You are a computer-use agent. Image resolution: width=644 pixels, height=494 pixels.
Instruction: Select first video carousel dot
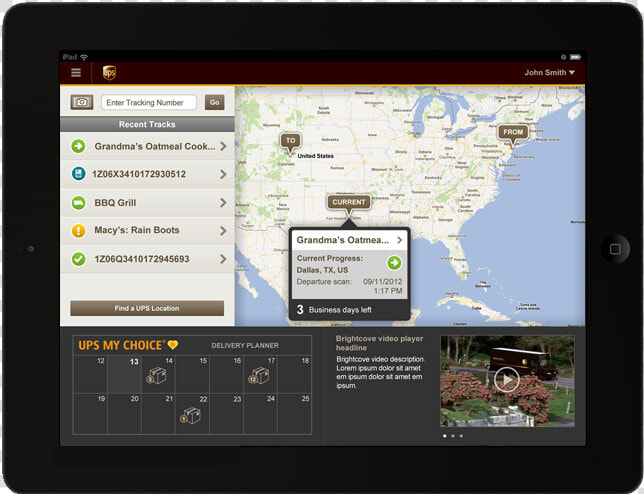click(x=445, y=436)
